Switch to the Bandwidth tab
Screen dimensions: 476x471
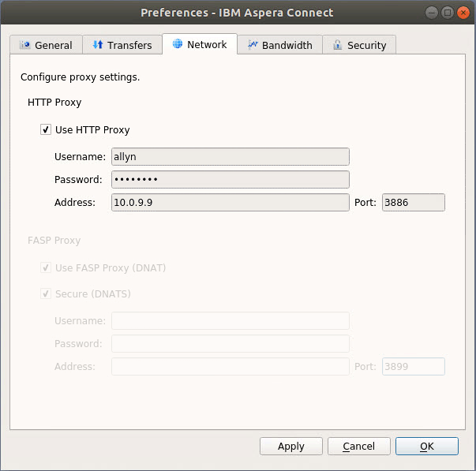point(279,45)
